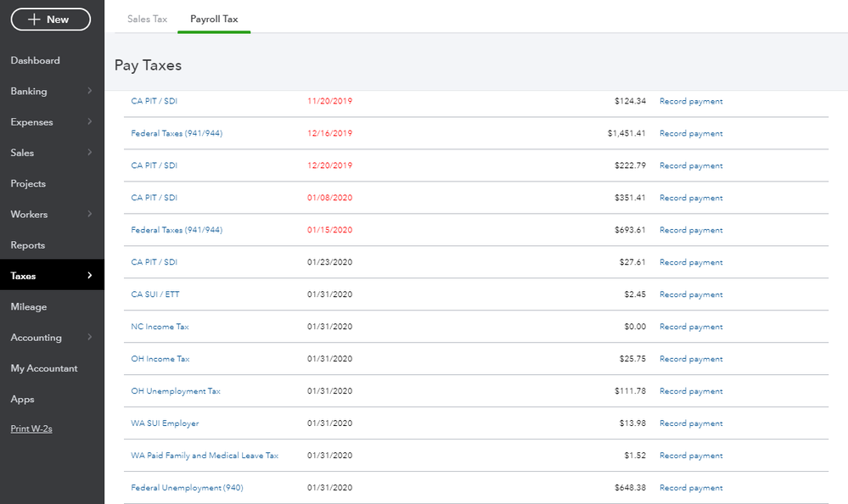Click the New button with plus icon
This screenshot has height=504, width=848.
point(51,20)
